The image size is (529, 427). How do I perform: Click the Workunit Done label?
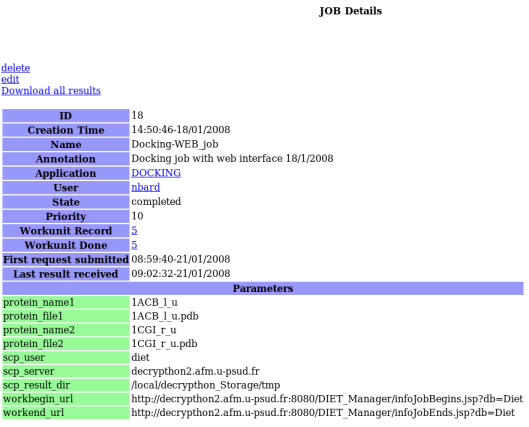(x=66, y=245)
